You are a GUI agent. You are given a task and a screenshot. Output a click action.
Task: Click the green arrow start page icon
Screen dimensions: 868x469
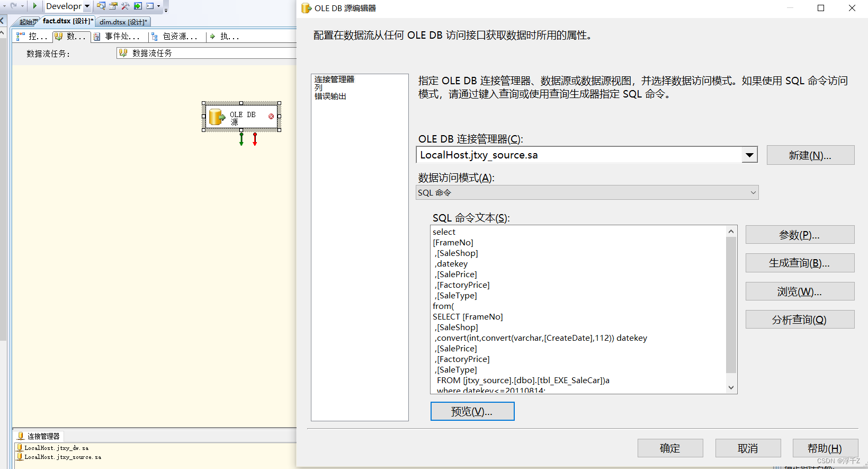tap(138, 6)
